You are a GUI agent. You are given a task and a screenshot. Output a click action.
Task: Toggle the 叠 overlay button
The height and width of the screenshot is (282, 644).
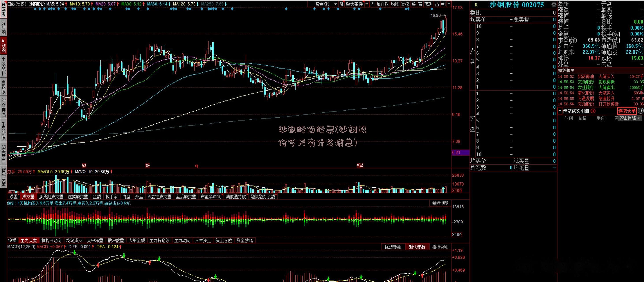[x=414, y=4]
